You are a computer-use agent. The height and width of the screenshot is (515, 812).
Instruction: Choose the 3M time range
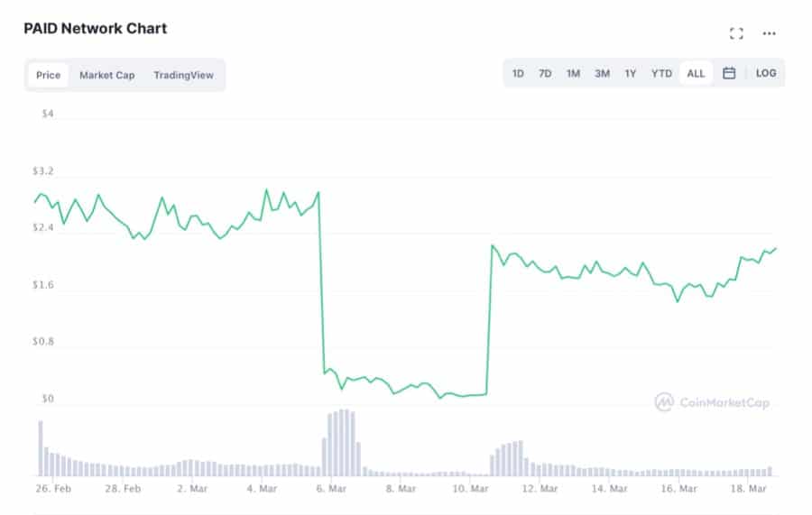[602, 74]
